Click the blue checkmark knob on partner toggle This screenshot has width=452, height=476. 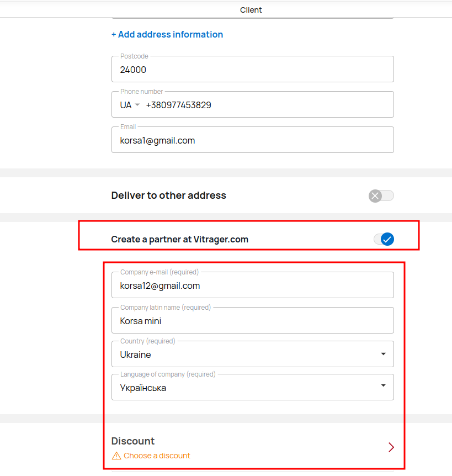387,239
